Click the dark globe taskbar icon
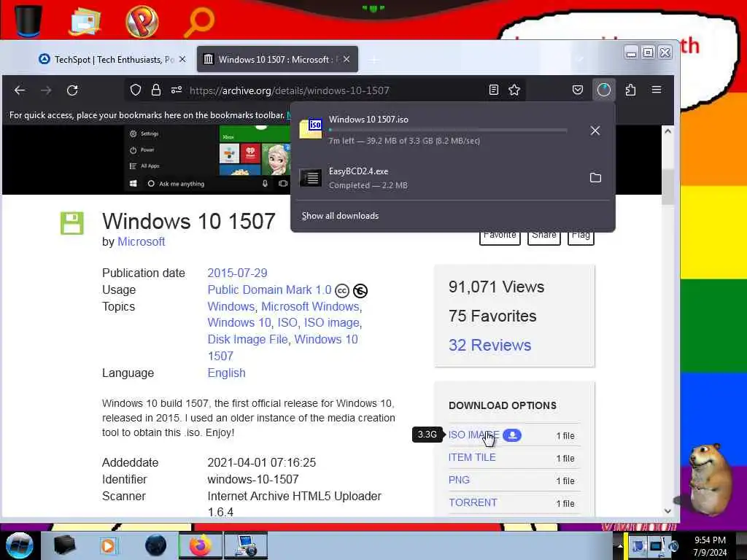 [155, 545]
